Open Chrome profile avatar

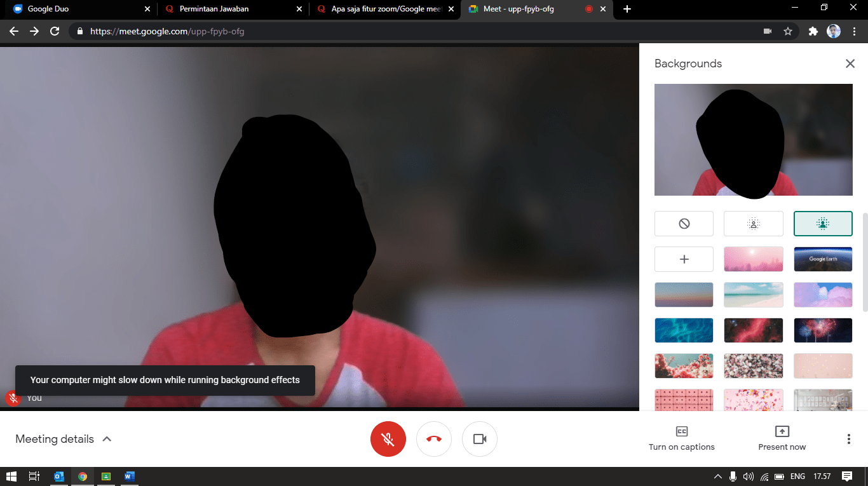click(834, 31)
